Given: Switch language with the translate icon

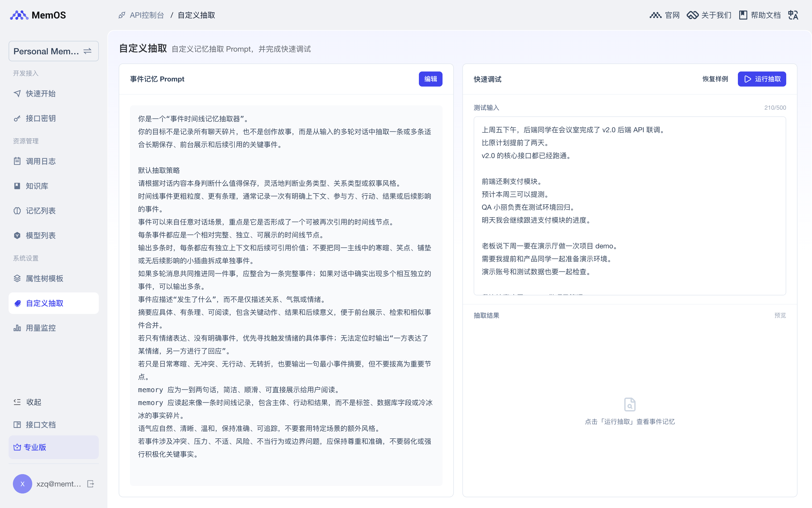Looking at the screenshot, I should tap(793, 15).
